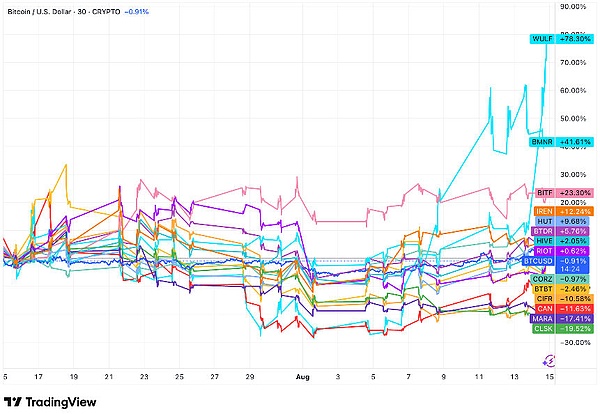
Task: Select the BTCUSD ticker label
Action: point(538,261)
